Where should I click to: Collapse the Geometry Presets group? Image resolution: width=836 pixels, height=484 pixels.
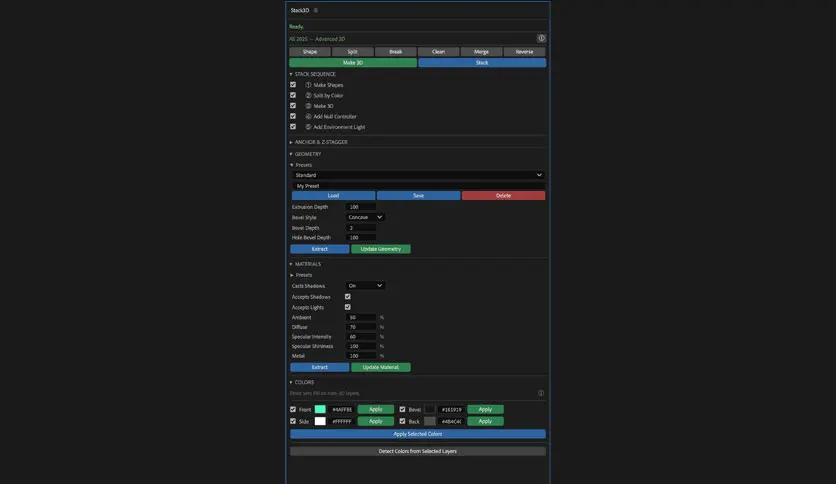[x=292, y=165]
